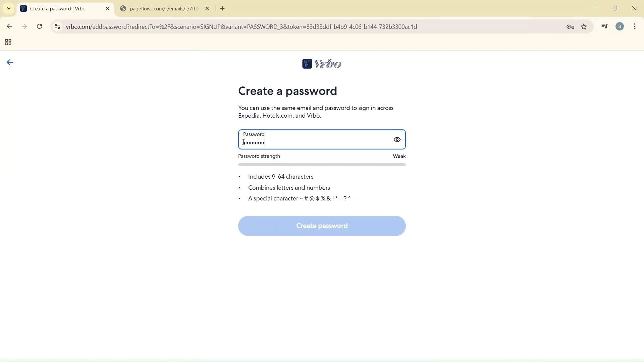Click the apps grid icon below the toolbar

8,42
